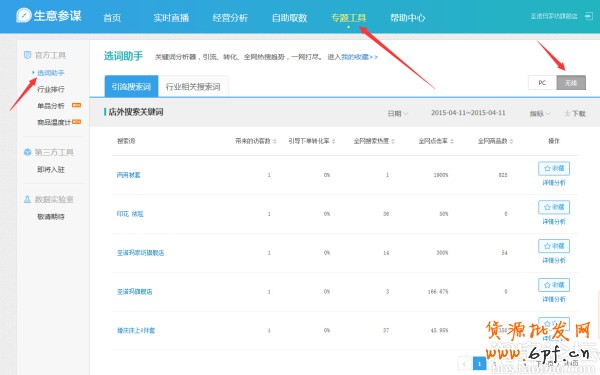Click the 45.95% click-rate value
The width and height of the screenshot is (600, 375).
(x=439, y=330)
